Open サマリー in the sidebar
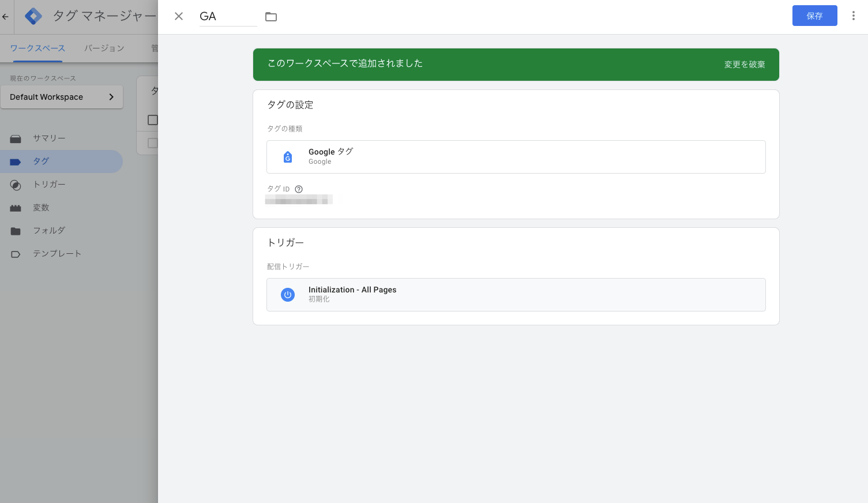Viewport: 868px width, 503px height. coord(49,138)
